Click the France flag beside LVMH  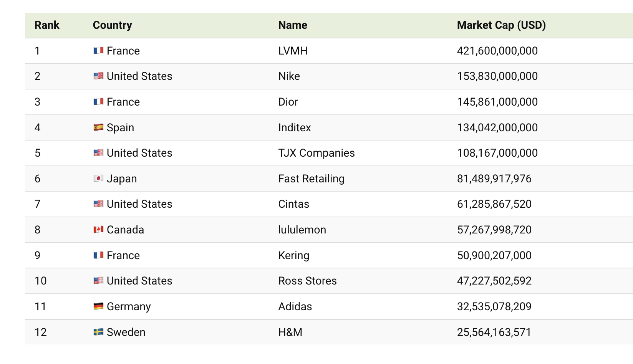[98, 51]
